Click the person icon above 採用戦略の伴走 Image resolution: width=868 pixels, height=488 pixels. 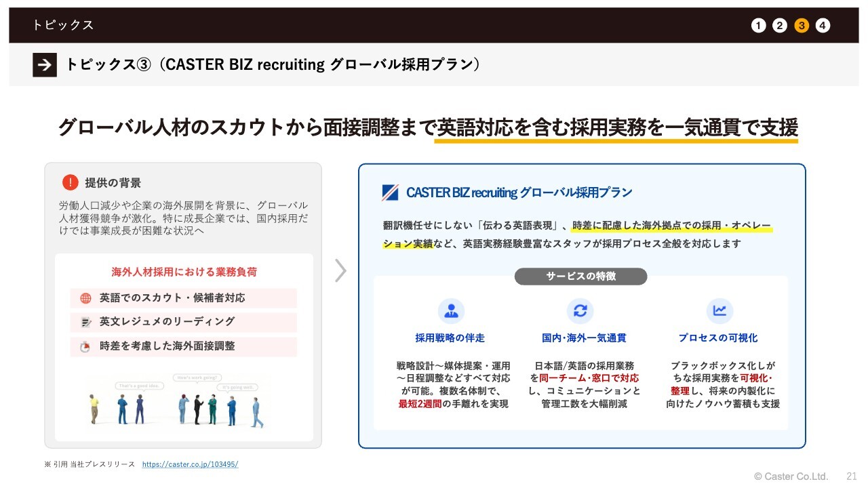click(x=451, y=311)
